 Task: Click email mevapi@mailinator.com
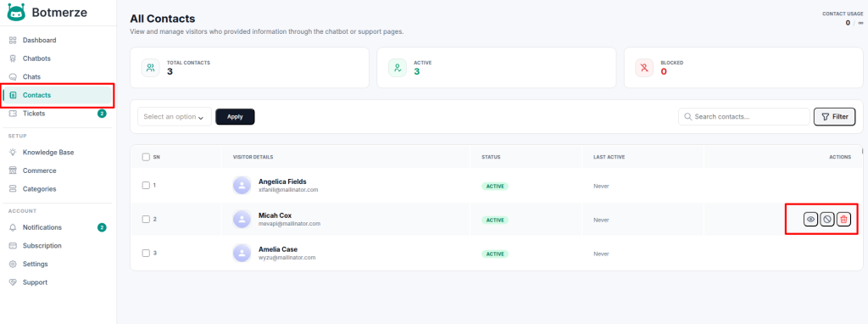[290, 224]
